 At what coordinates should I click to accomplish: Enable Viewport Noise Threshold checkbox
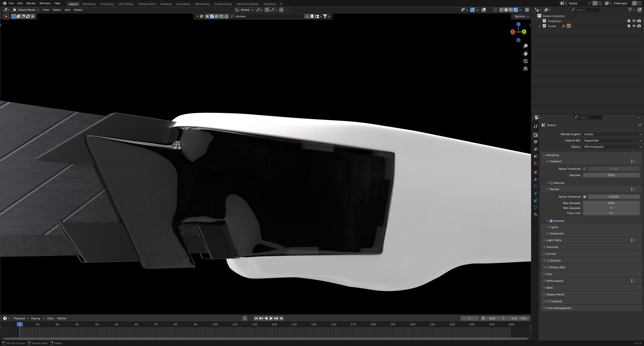(x=585, y=169)
